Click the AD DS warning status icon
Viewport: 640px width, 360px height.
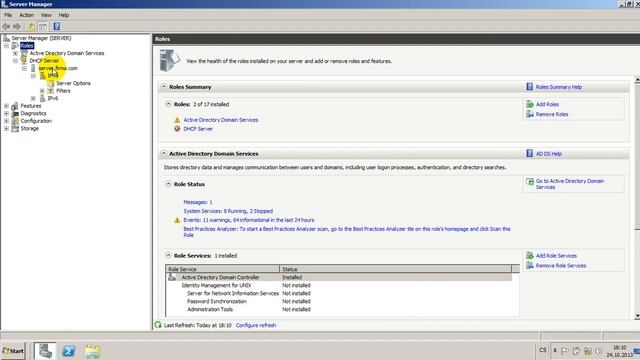point(177,120)
